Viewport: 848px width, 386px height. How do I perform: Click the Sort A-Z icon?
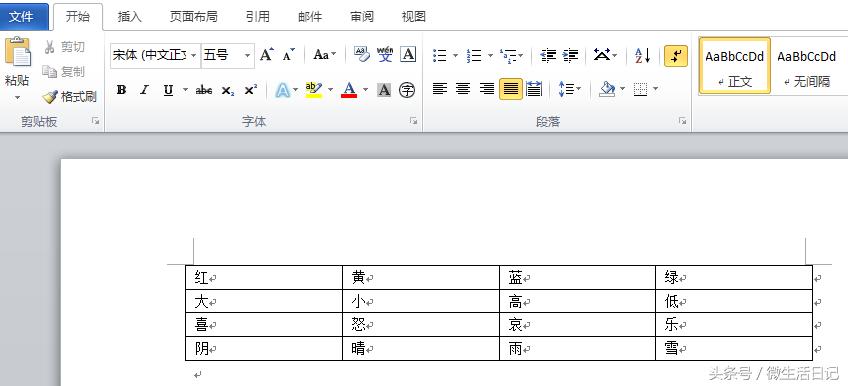(642, 55)
